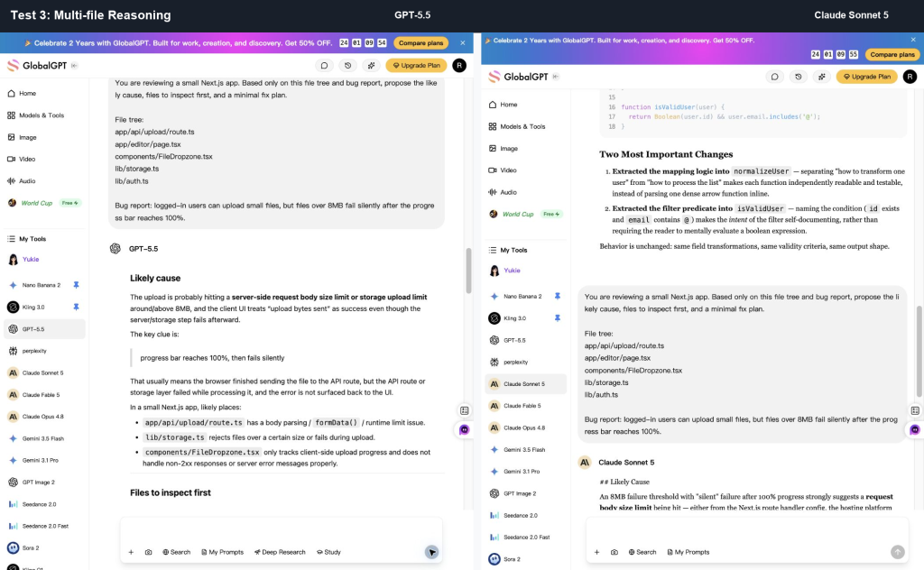Dismiss the left pane promo banner
The width and height of the screenshot is (924, 570).
point(463,43)
